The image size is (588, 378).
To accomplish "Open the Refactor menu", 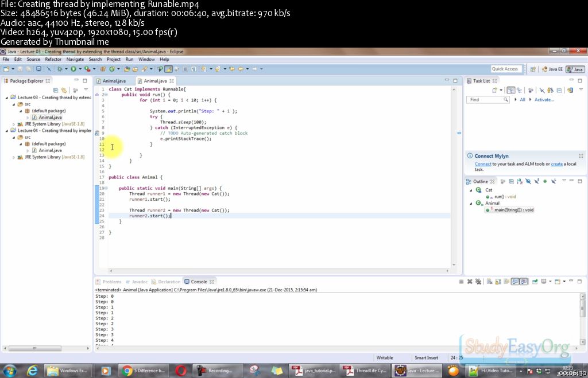I will (53, 59).
